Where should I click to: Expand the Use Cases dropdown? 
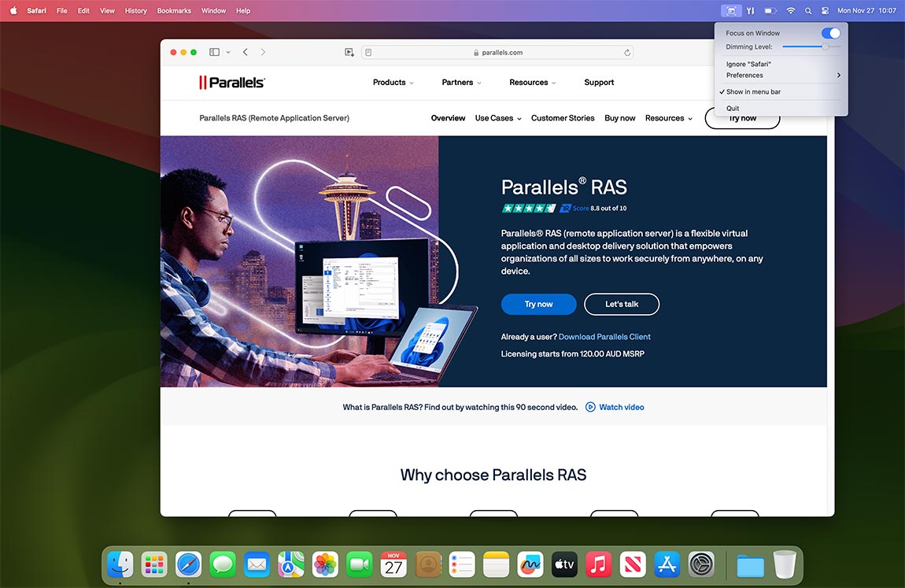tap(498, 118)
